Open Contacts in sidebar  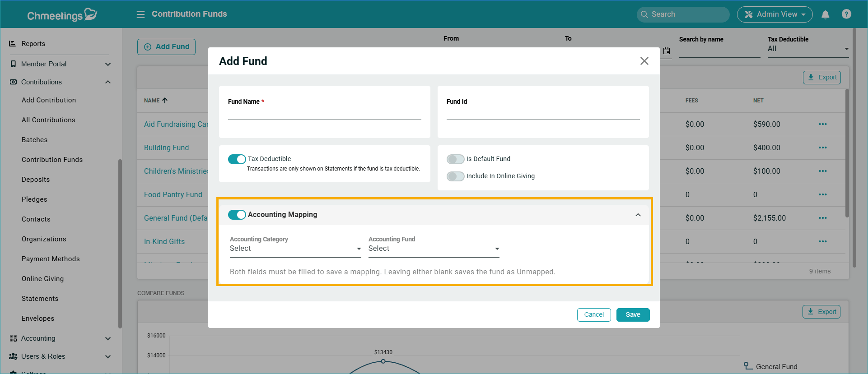tap(36, 219)
